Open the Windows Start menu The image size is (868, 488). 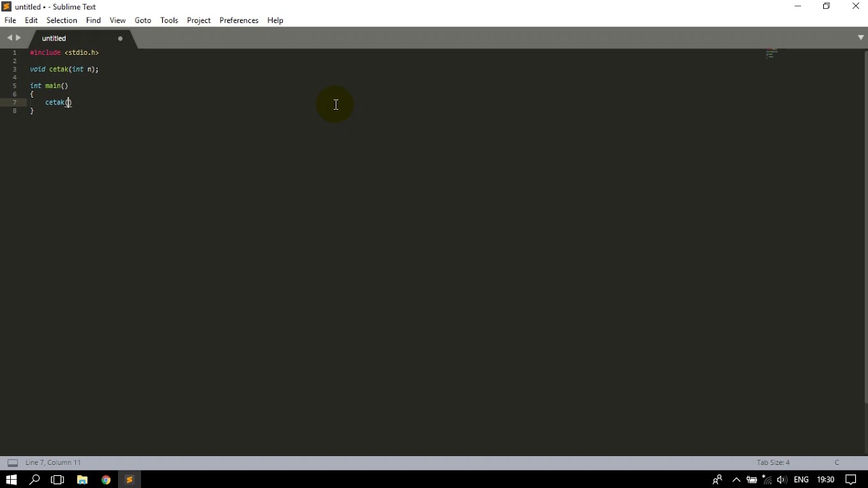tap(12, 480)
